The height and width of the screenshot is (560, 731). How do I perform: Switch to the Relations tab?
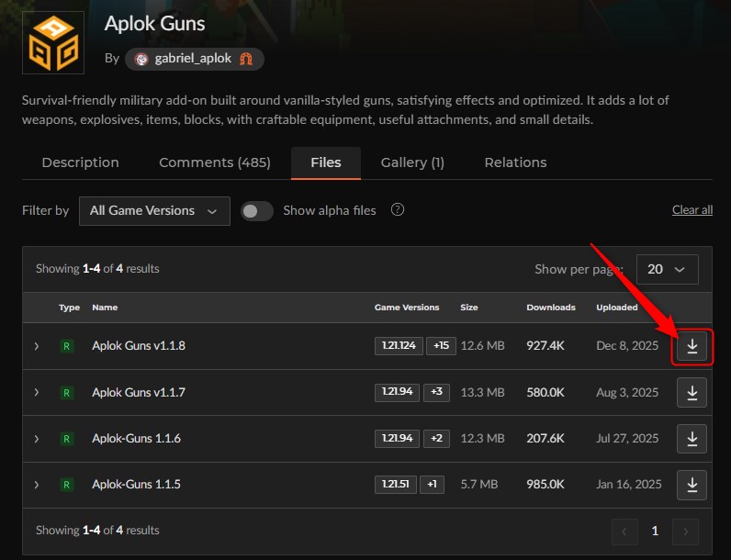coord(515,162)
